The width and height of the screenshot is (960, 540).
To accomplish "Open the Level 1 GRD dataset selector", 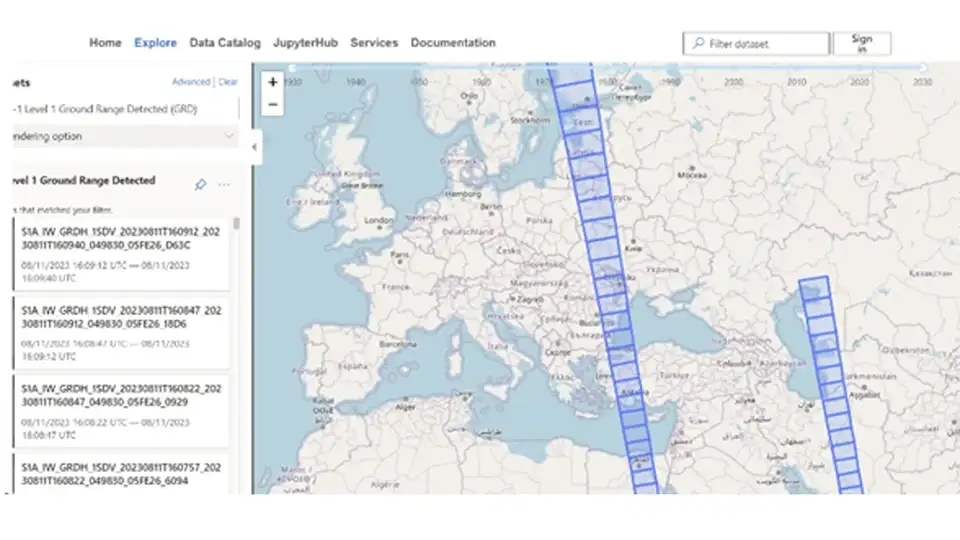I will (x=120, y=108).
